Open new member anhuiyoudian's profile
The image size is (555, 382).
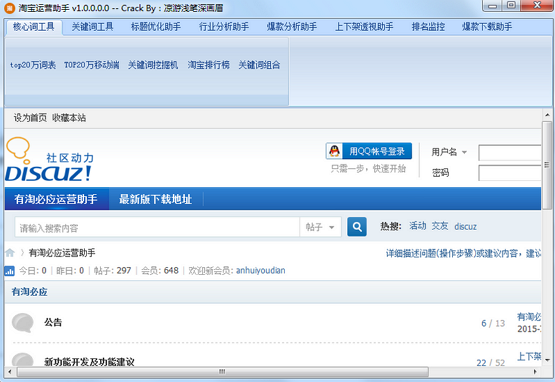(x=261, y=270)
